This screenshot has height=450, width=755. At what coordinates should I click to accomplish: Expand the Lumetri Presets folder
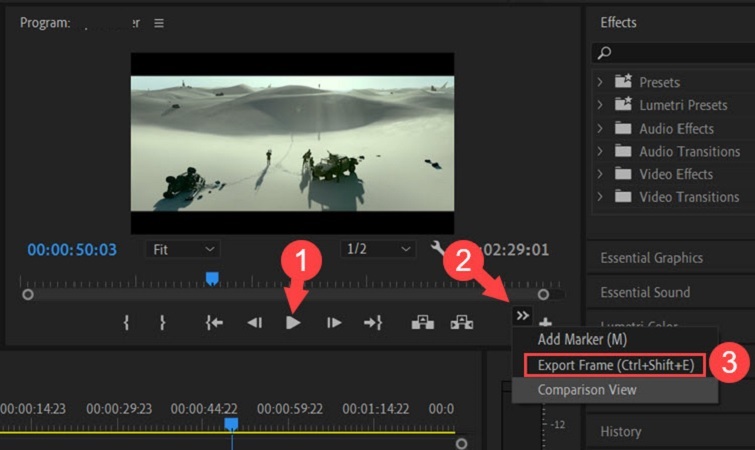[x=600, y=105]
